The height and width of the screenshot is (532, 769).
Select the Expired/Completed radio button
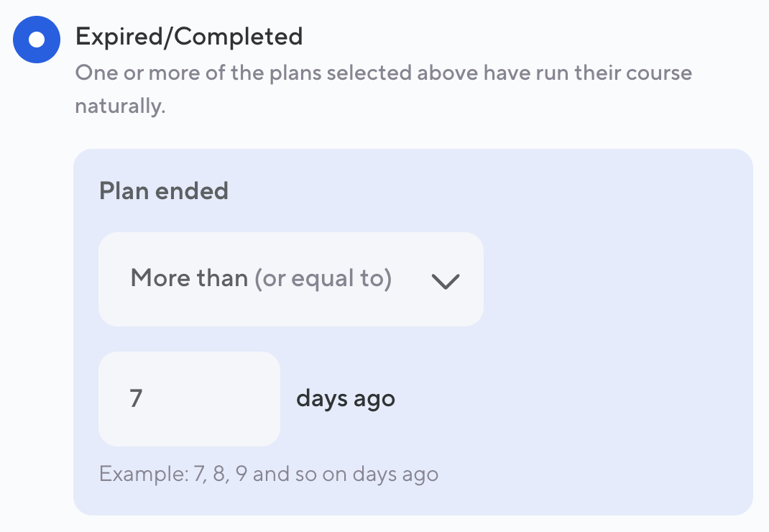[x=37, y=40]
